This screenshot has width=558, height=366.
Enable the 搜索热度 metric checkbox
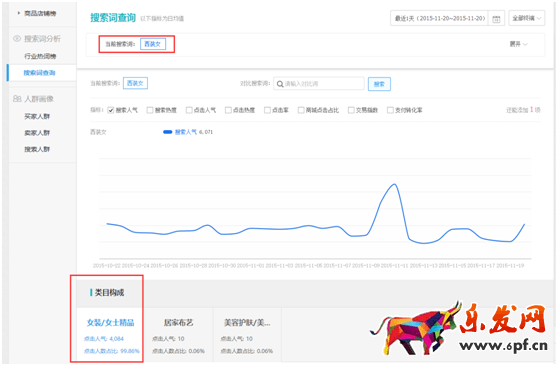pos(150,110)
